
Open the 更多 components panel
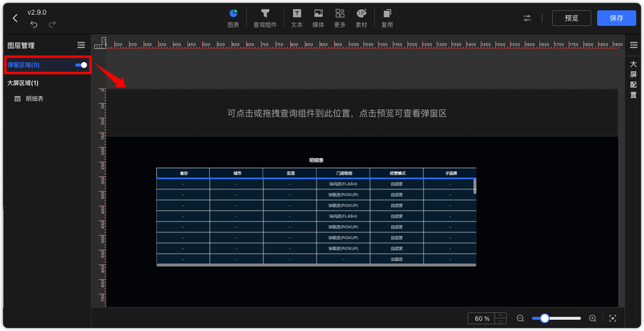coord(340,18)
